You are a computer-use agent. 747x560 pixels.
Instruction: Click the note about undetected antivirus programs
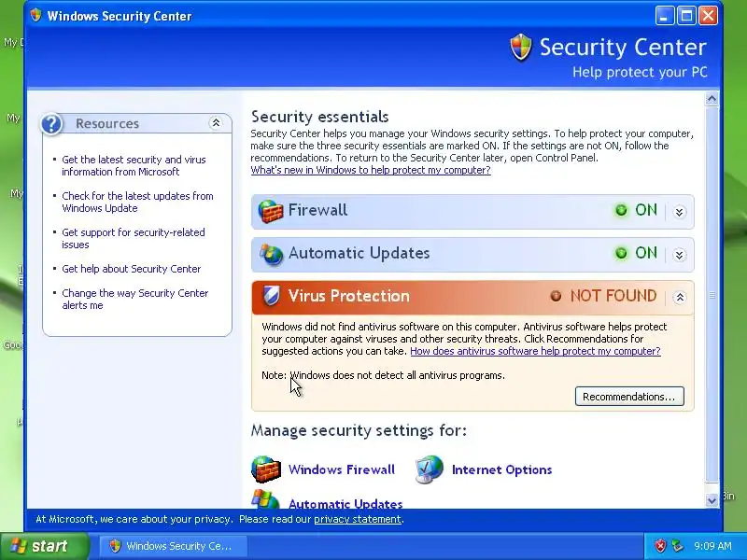pos(383,375)
